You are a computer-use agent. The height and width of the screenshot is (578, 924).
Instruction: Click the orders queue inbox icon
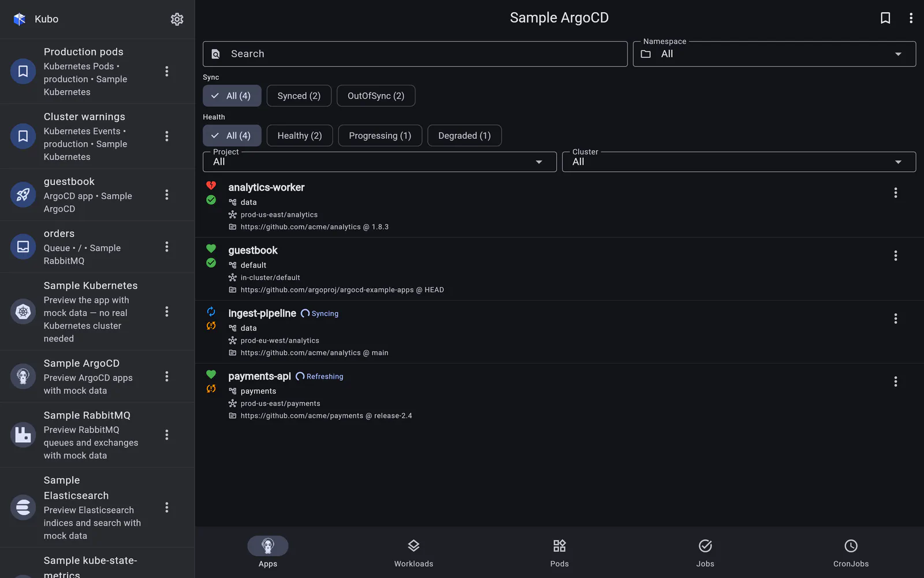click(23, 247)
